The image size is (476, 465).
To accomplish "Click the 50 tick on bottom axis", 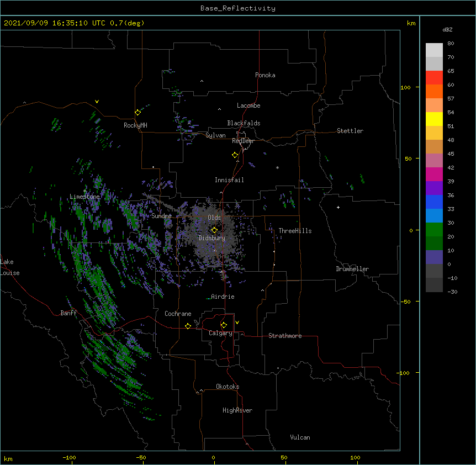I will pyautogui.click(x=284, y=457).
